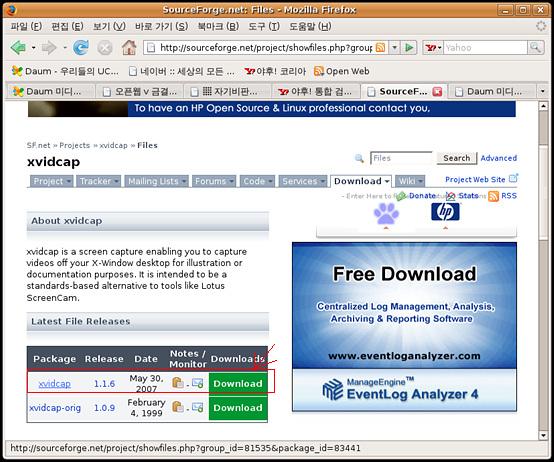Screen dimensions: 554x462
Task: Open the Home page icon
Action: coord(129,47)
